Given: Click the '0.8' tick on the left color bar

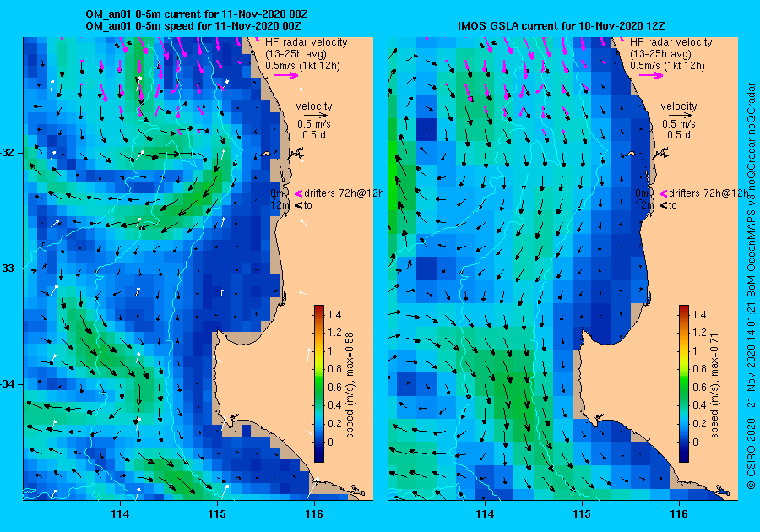Looking at the screenshot, I should 334,369.
